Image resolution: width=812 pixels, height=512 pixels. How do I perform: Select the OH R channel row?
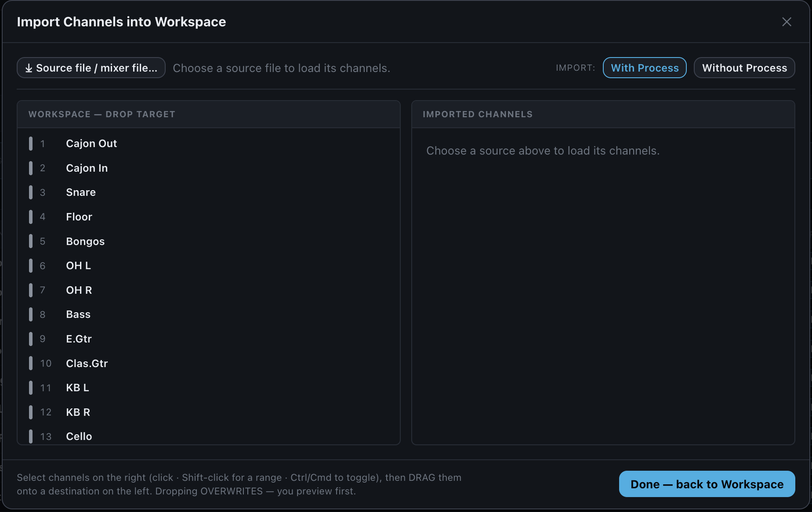point(209,290)
